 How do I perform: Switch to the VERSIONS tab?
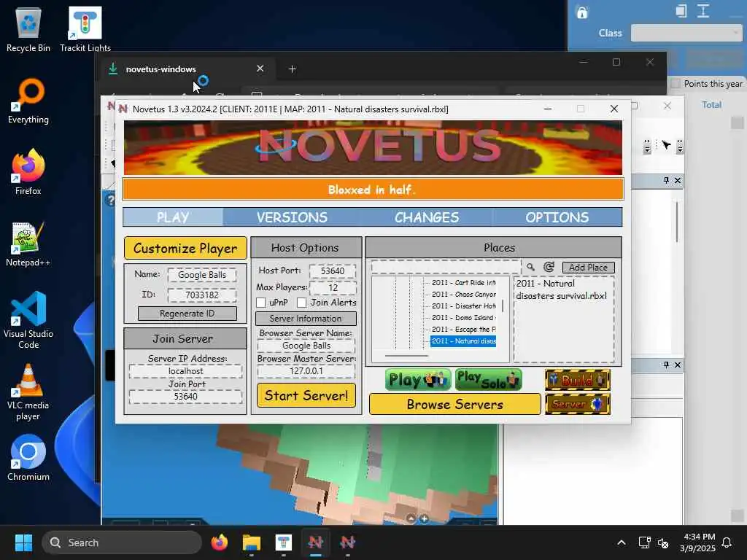pos(292,217)
